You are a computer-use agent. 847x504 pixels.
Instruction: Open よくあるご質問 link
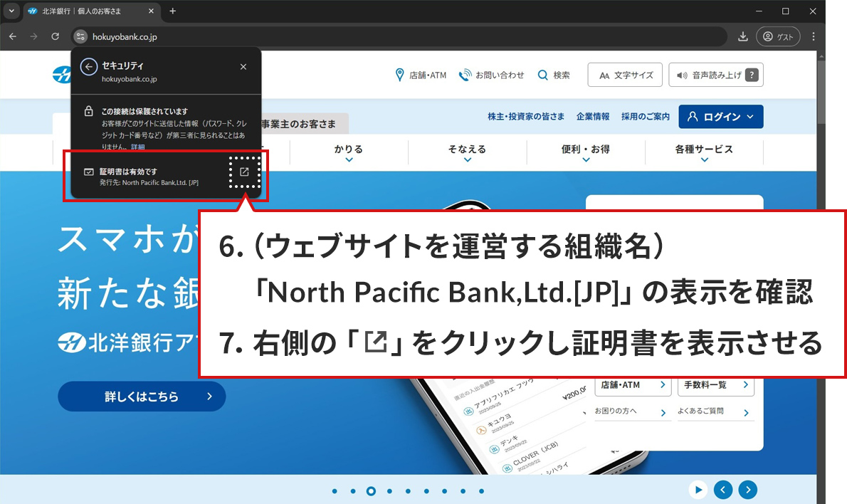point(716,411)
